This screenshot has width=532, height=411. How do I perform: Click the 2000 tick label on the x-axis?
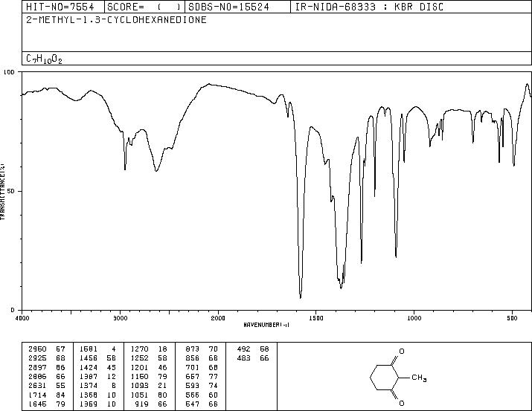pos(218,318)
